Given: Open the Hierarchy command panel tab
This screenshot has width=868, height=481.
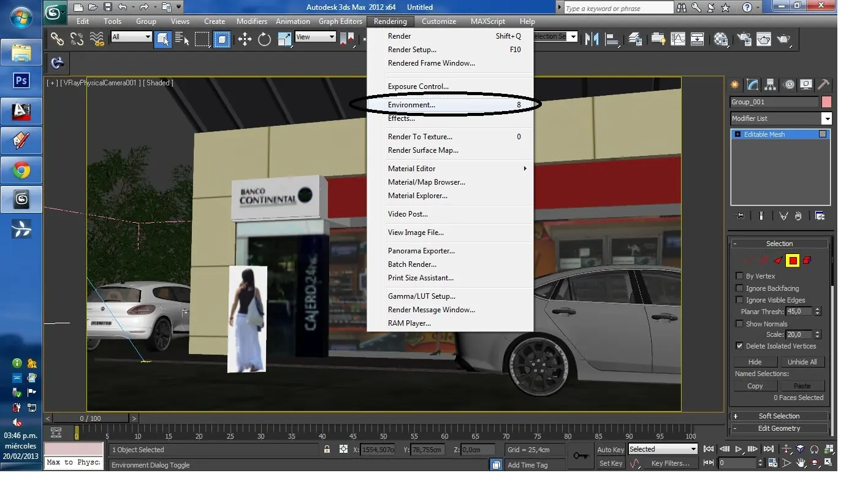Looking at the screenshot, I should (x=771, y=85).
